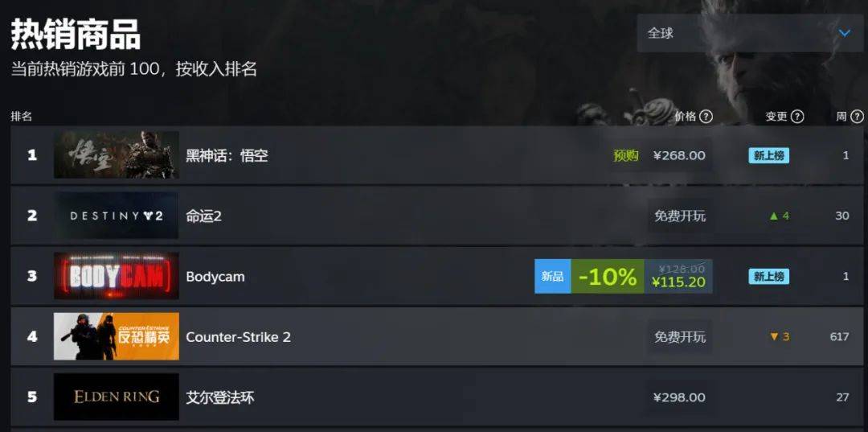
Task: Click the dropdown chevron arrow at top right
Action: (844, 33)
